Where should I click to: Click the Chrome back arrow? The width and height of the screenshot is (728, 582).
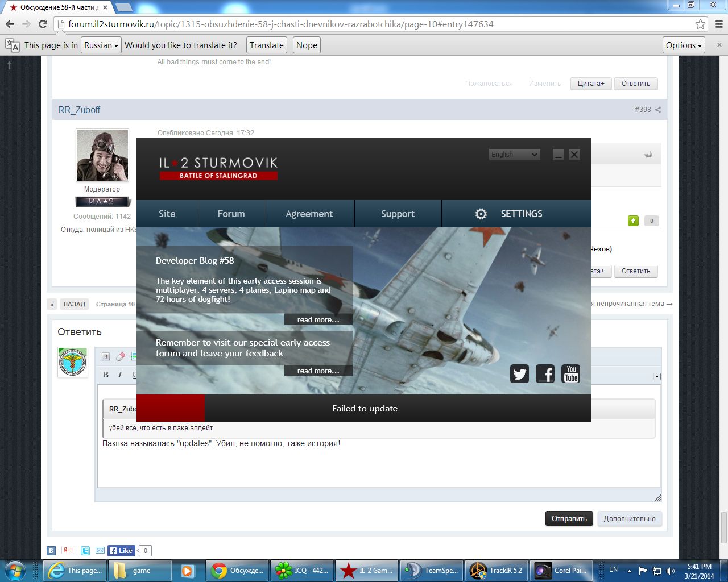[10, 24]
